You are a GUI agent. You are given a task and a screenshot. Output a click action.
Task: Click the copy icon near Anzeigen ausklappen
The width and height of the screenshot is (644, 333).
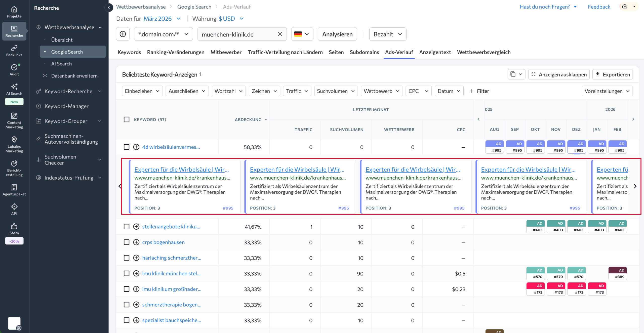pos(512,74)
